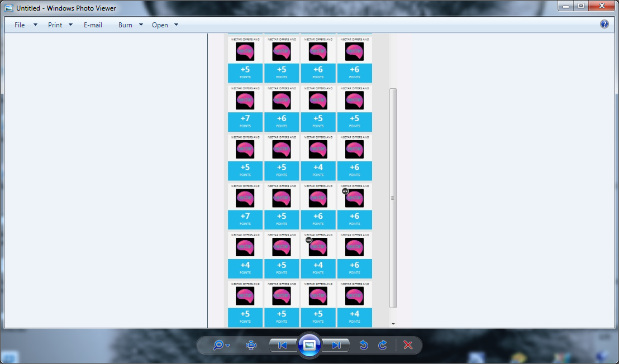Click the E-mail command

[93, 25]
